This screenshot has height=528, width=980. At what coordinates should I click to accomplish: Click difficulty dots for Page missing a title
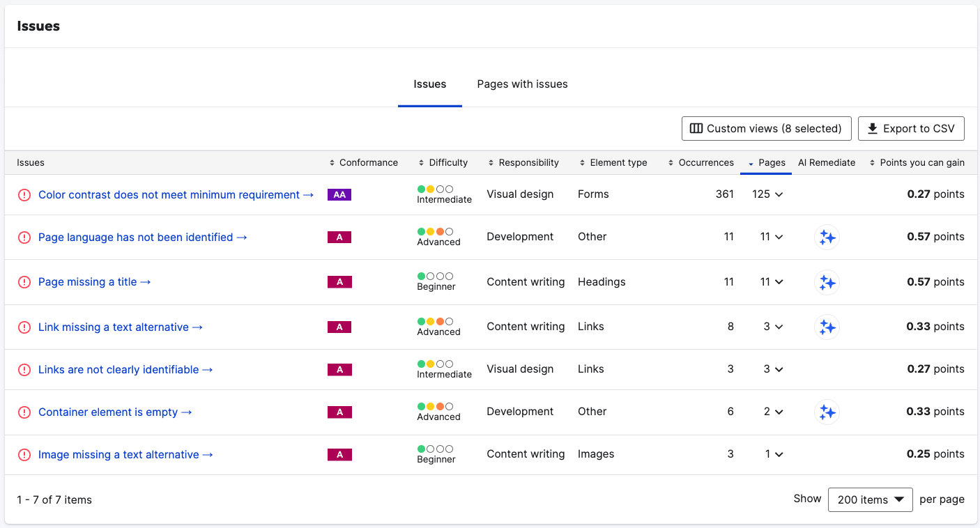pyautogui.click(x=435, y=277)
